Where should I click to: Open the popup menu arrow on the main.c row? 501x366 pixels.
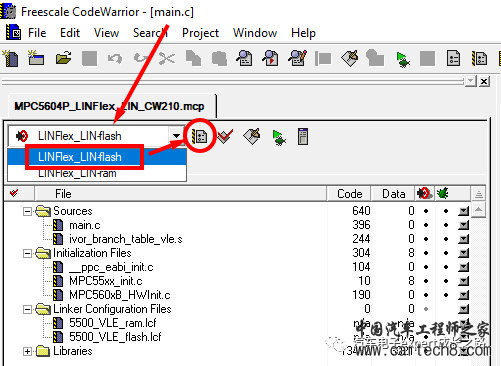(x=463, y=225)
